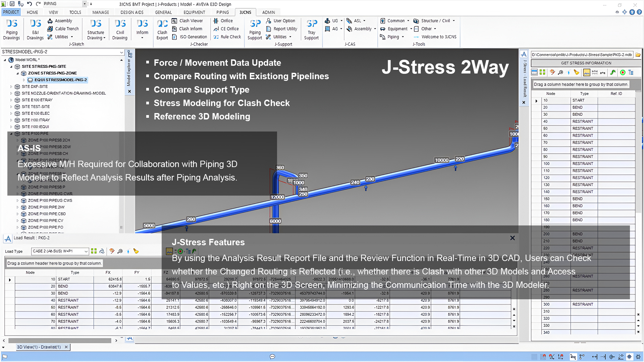Switch to the EQUIPMENT ribbon tab
The width and height of the screenshot is (644, 362).
point(194,12)
